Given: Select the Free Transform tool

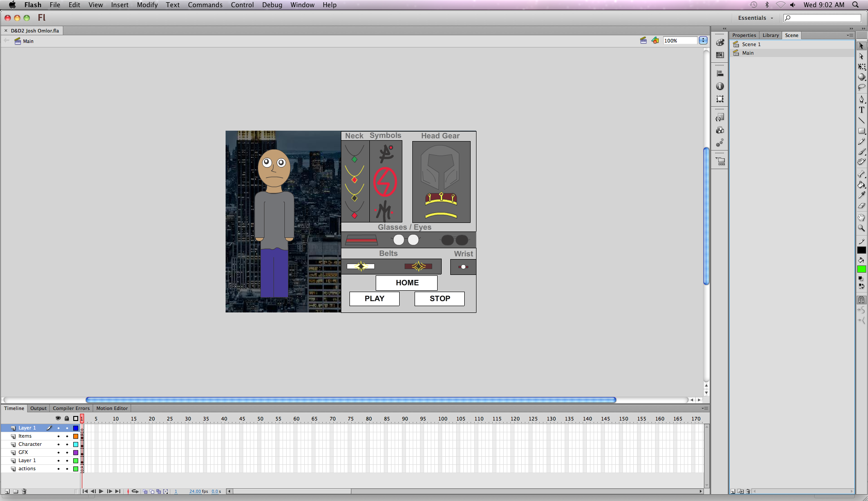Looking at the screenshot, I should 861,66.
